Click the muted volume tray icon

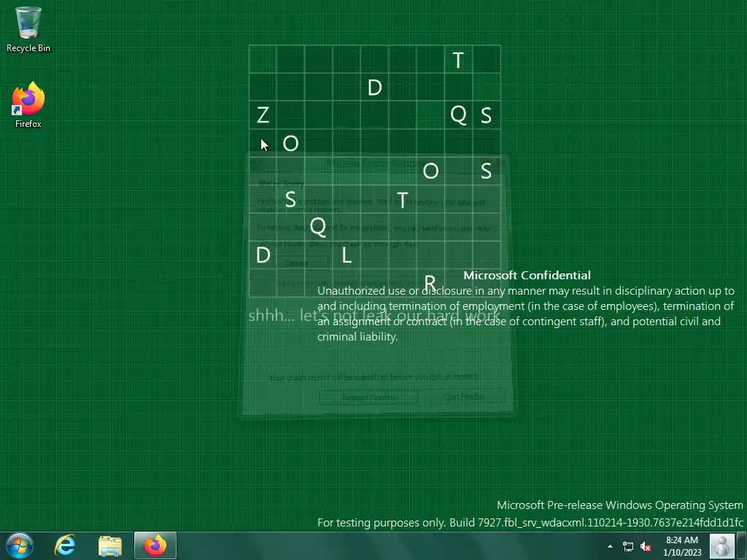646,546
